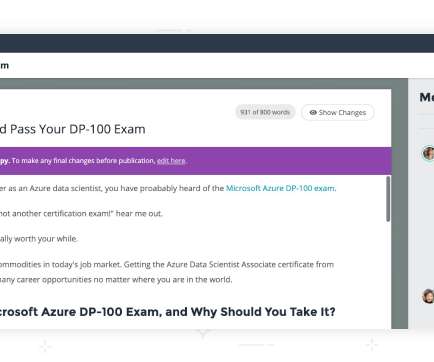The height and width of the screenshot is (362, 434).
Task: Click the purple final copy notification banner
Action: point(196,161)
